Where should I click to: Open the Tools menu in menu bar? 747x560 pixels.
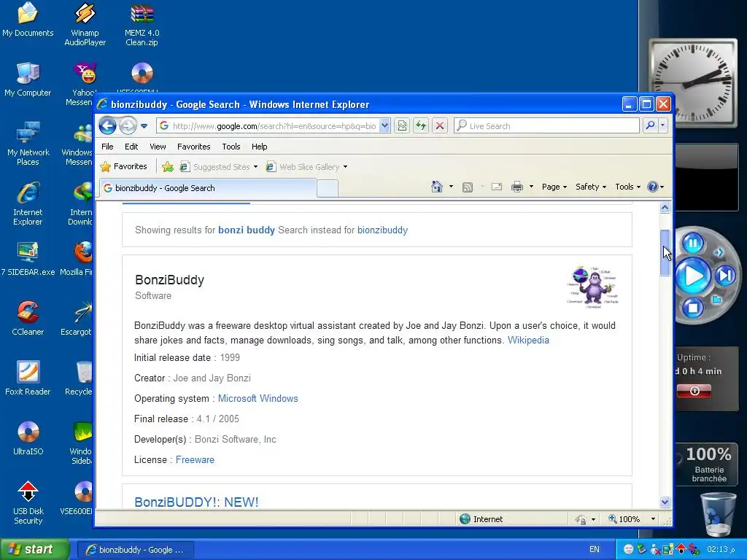pos(231,147)
